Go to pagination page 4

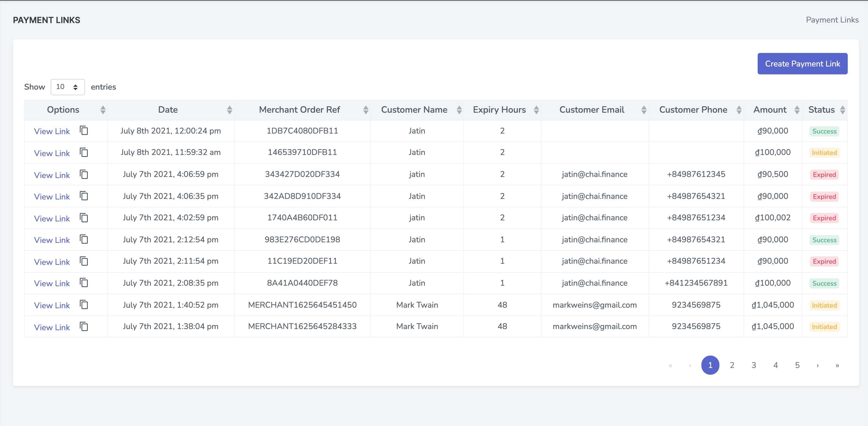click(x=776, y=365)
